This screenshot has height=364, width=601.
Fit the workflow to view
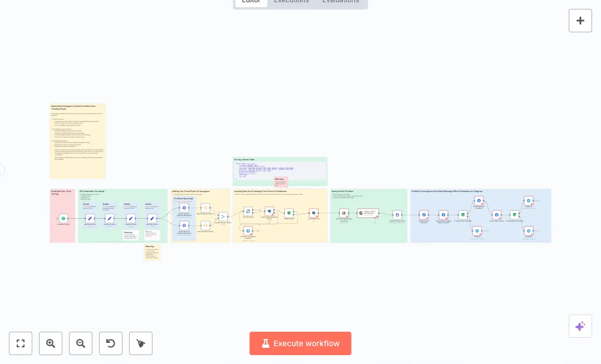coord(21,343)
